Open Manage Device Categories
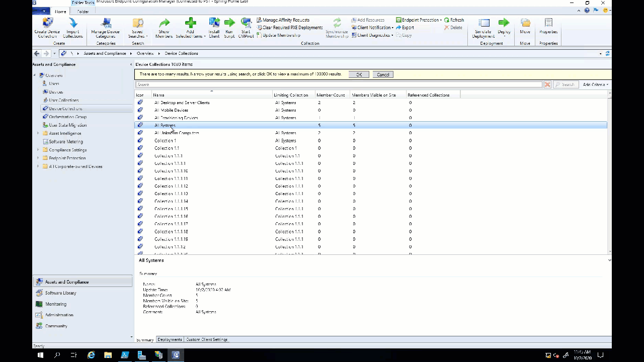The height and width of the screenshot is (362, 644). (105, 28)
